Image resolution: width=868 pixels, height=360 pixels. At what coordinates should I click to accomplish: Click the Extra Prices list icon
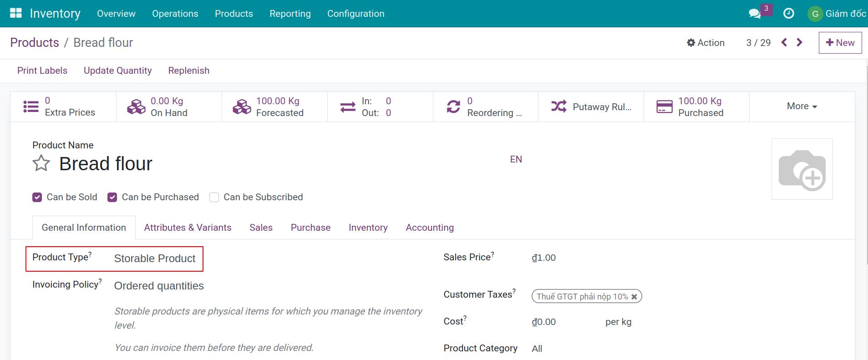[x=31, y=106]
